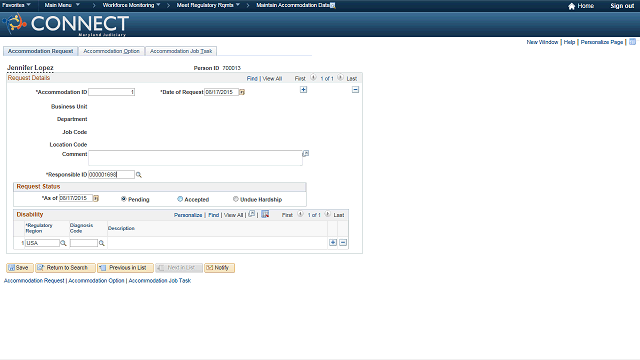
Task: Click into the Accommodation ID field
Action: [x=111, y=92]
